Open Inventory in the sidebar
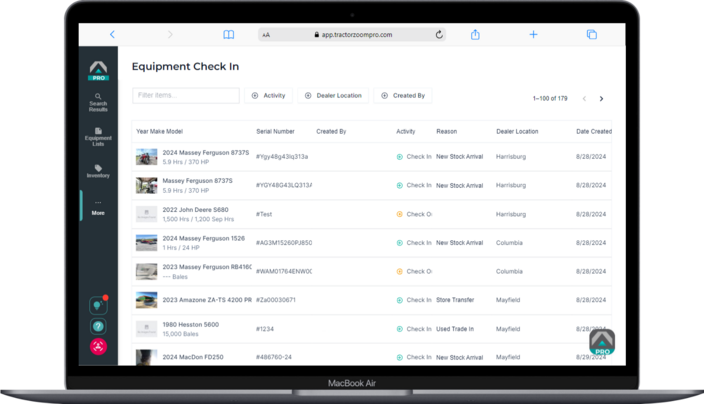The height and width of the screenshot is (404, 704). 98,171
